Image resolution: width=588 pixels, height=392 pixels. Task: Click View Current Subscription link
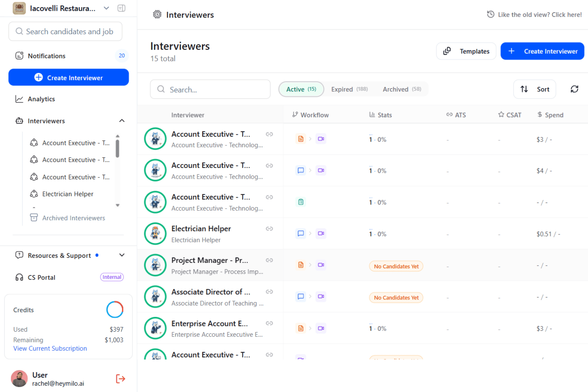50,348
